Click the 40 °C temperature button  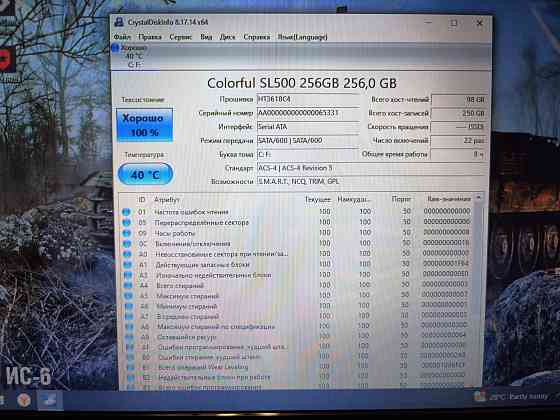click(145, 174)
